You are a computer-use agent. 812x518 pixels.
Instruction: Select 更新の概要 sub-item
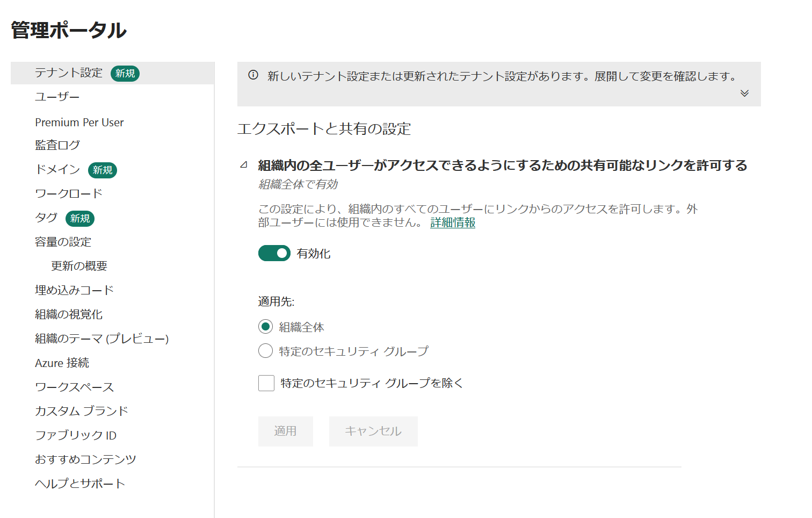click(x=79, y=266)
